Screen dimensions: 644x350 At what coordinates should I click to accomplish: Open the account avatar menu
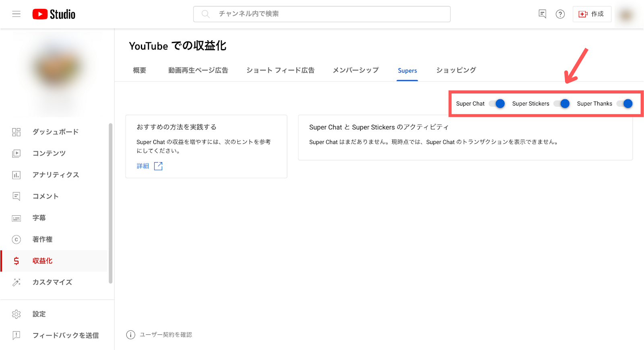click(626, 15)
